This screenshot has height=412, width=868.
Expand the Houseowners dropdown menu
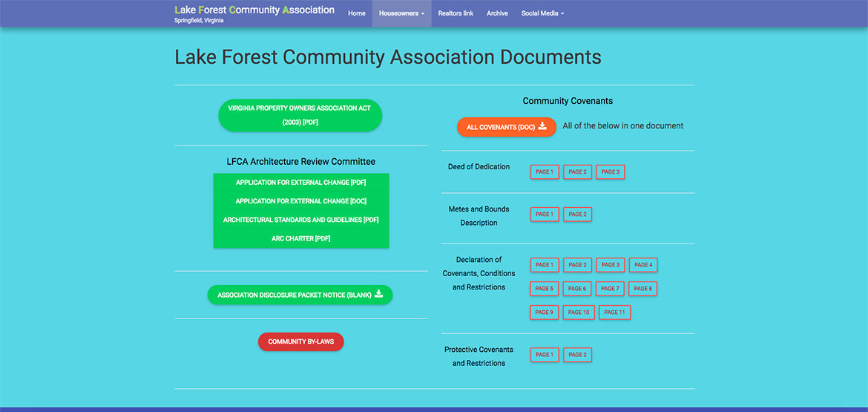[x=401, y=13]
